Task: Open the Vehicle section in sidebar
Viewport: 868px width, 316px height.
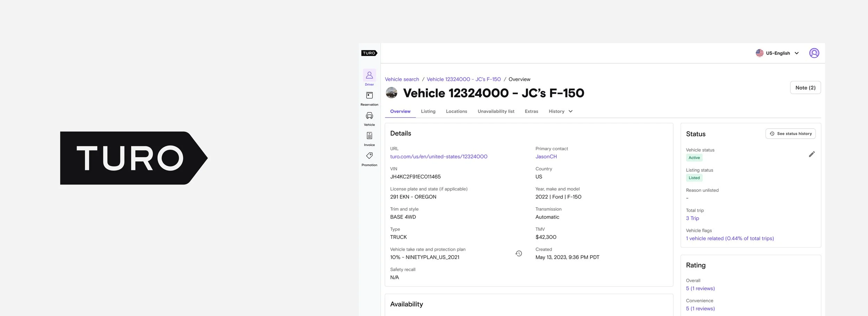Action: (369, 119)
